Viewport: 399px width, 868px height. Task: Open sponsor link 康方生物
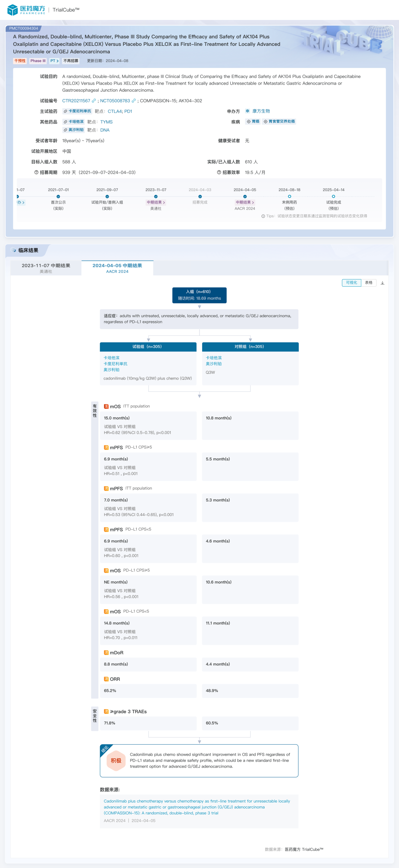(261, 111)
